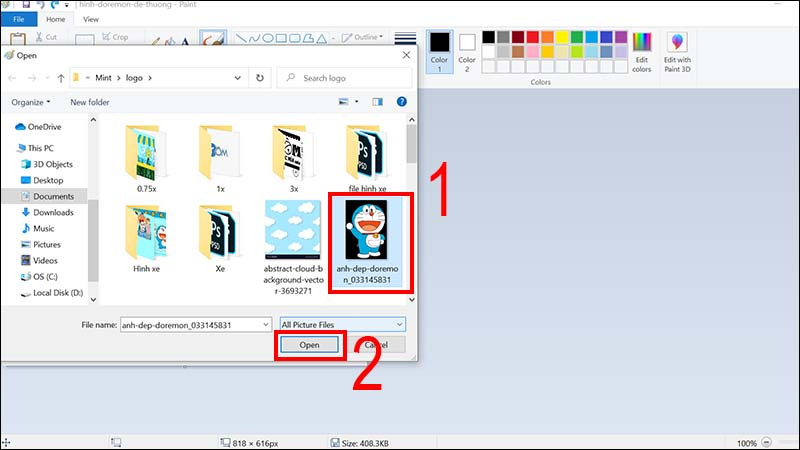
Task: Expand the File name dropdown arrow
Action: (266, 325)
